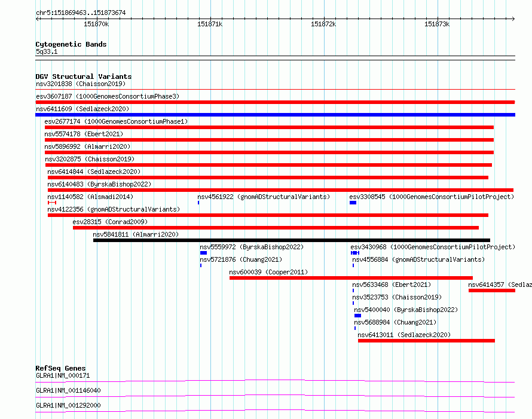Click the 151871k ruler position label
This screenshot has height=419, width=532.
click(x=210, y=24)
